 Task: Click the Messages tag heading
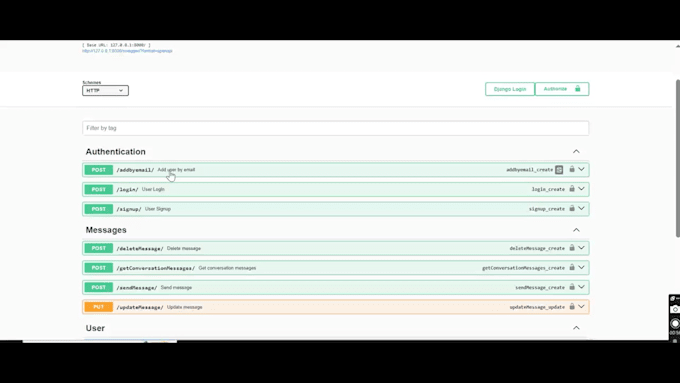(x=106, y=230)
